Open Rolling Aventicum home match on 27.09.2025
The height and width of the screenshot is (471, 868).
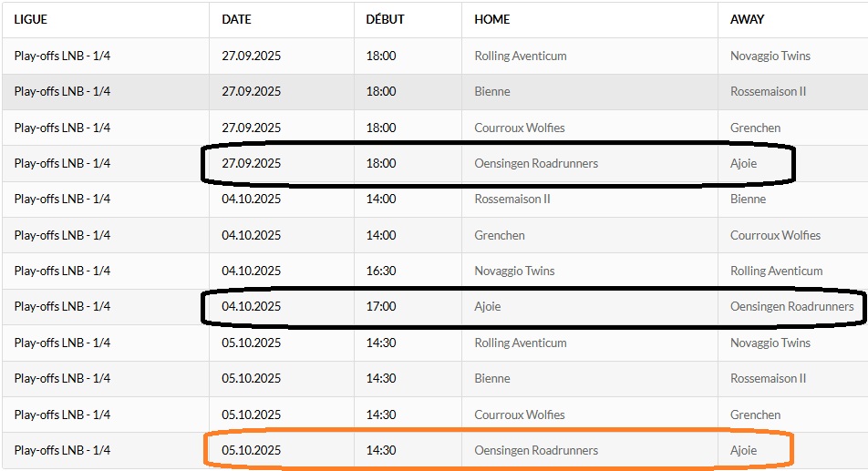521,56
